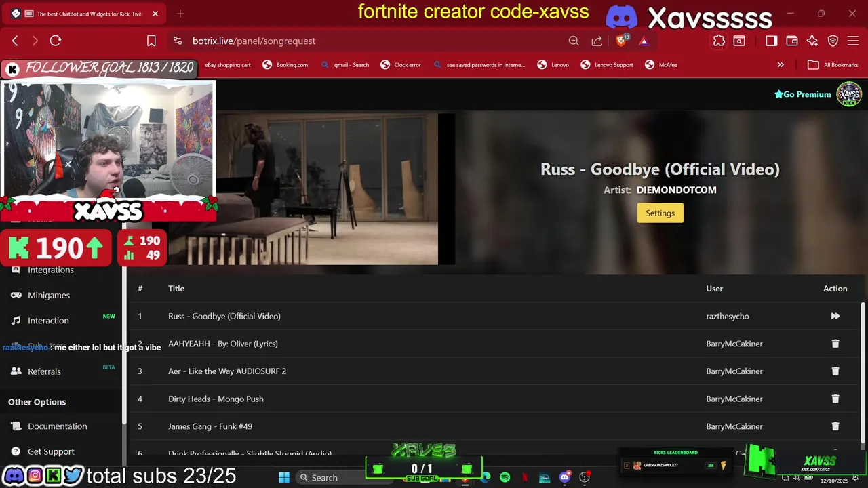Open Discord from the taskbar

[565, 477]
